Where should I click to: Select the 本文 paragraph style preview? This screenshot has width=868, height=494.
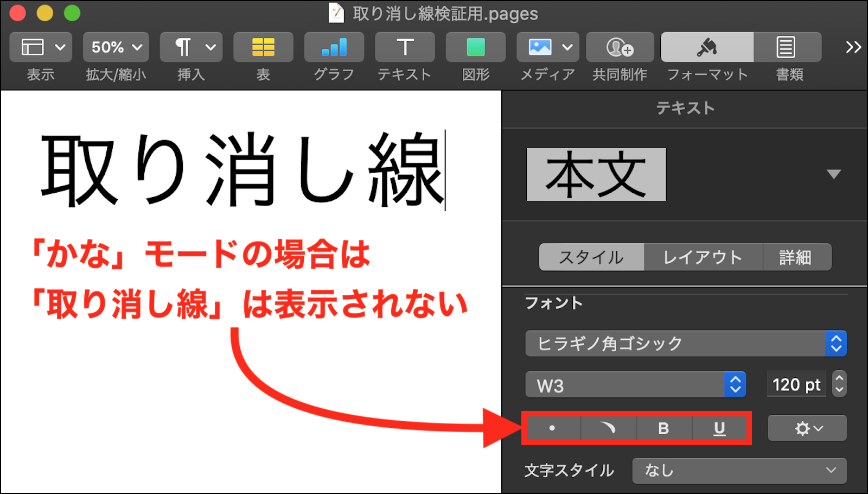point(596,174)
